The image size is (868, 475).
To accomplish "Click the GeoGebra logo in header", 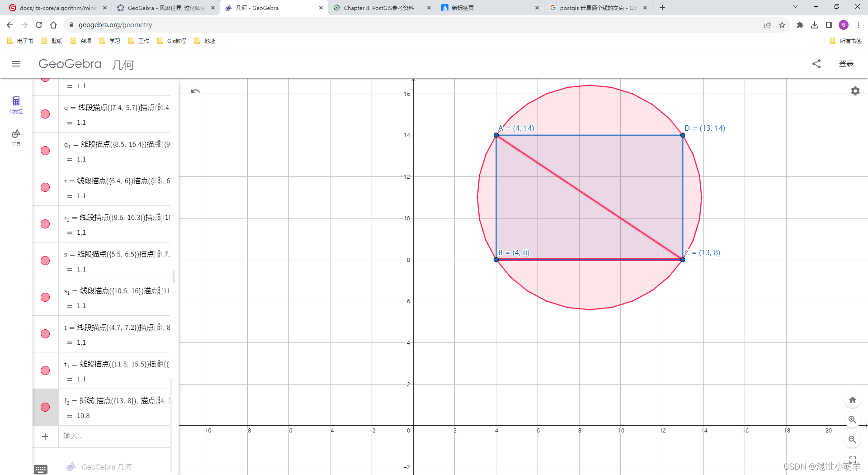I will click(70, 64).
